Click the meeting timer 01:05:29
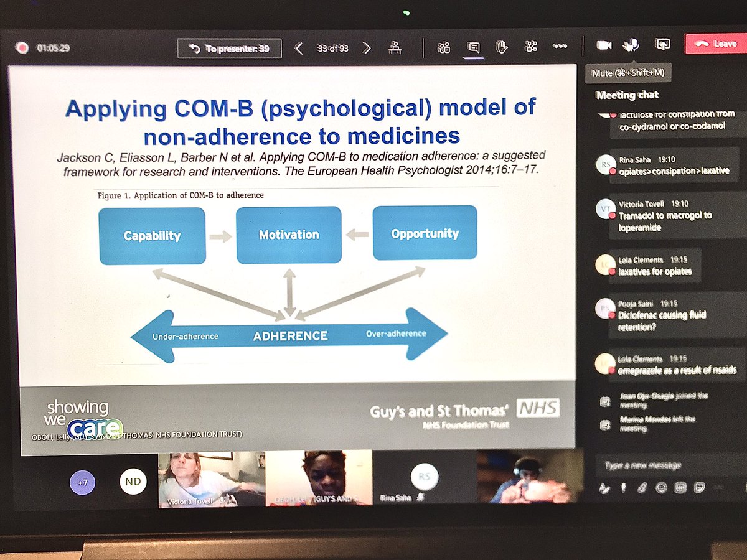 coord(52,48)
